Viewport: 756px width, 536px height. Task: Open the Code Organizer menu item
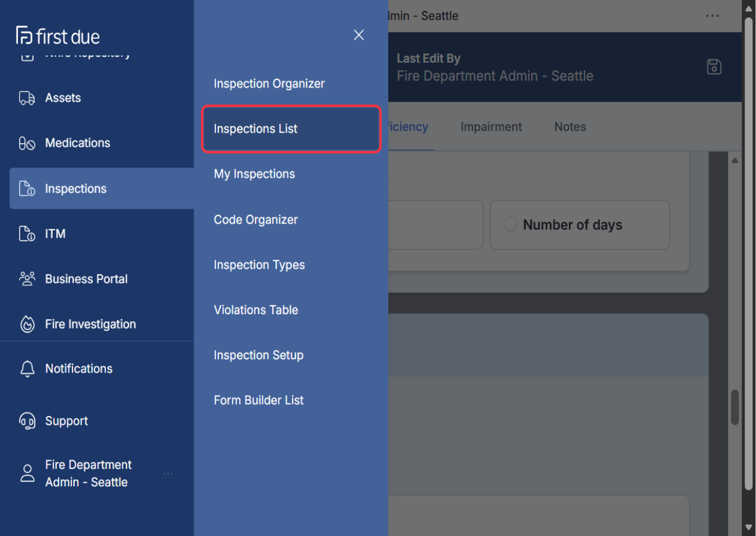[255, 220]
